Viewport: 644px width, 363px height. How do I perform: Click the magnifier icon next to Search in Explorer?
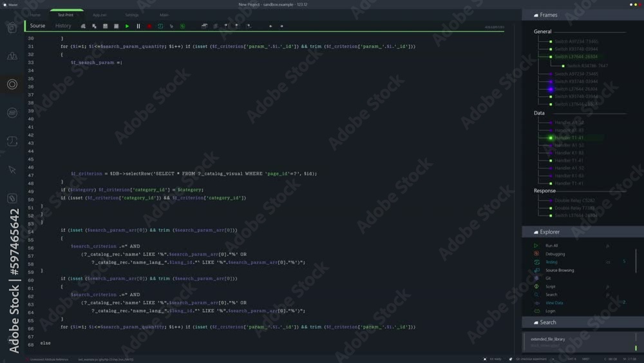[536, 295]
